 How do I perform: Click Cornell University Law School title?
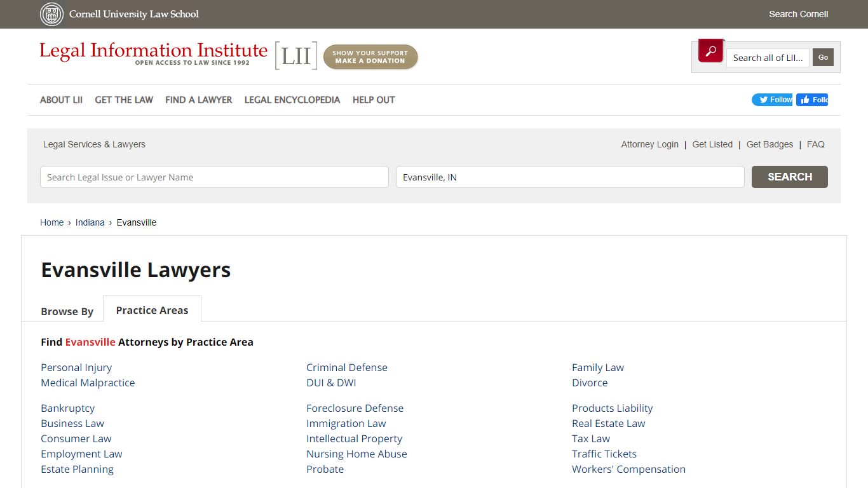134,14
